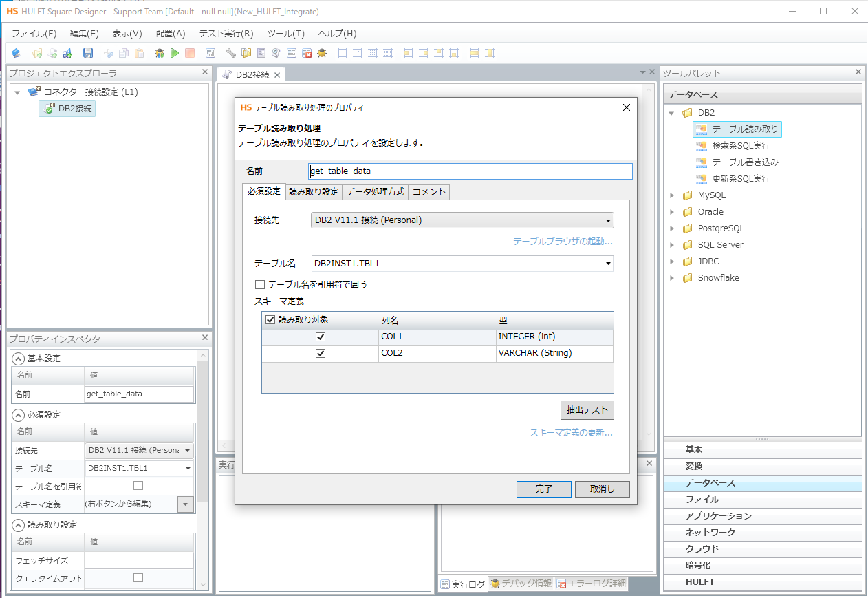
Task: Expand the Oracle folder in tool palette
Action: click(x=672, y=212)
